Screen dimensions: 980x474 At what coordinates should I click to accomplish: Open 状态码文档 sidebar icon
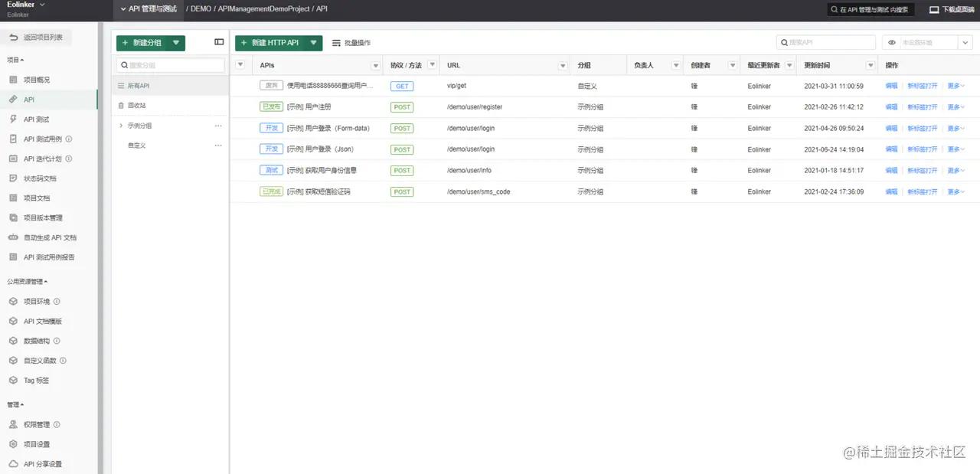[x=13, y=178]
